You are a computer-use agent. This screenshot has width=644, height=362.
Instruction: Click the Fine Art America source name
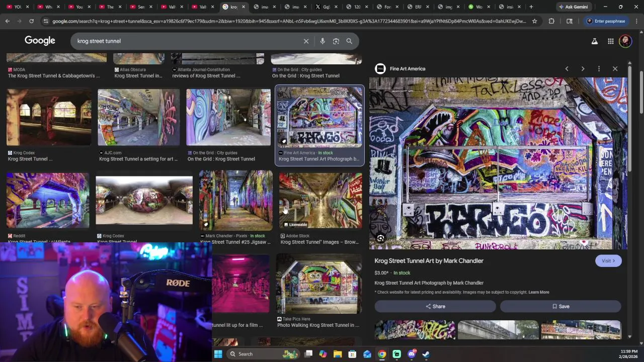coord(408,69)
